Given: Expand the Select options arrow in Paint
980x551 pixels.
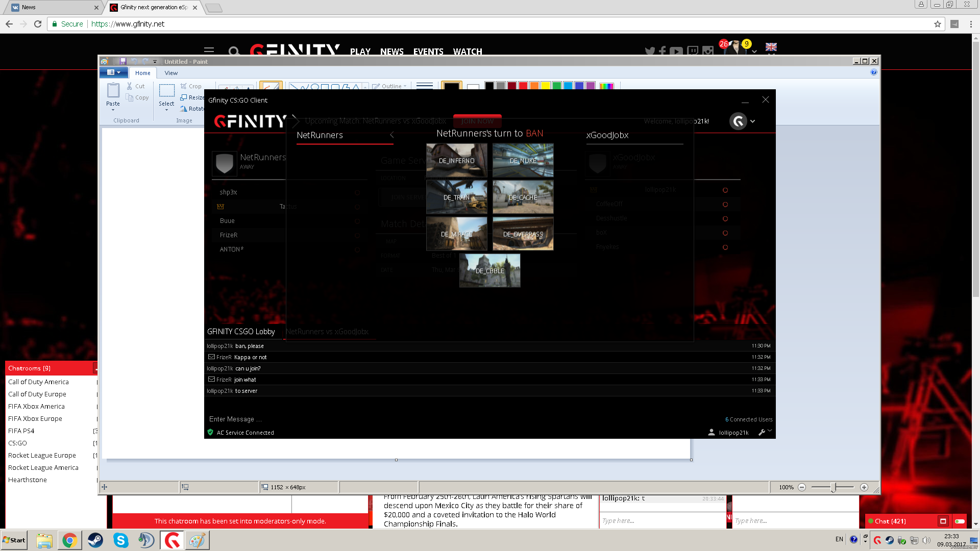Looking at the screenshot, I should click(x=166, y=110).
